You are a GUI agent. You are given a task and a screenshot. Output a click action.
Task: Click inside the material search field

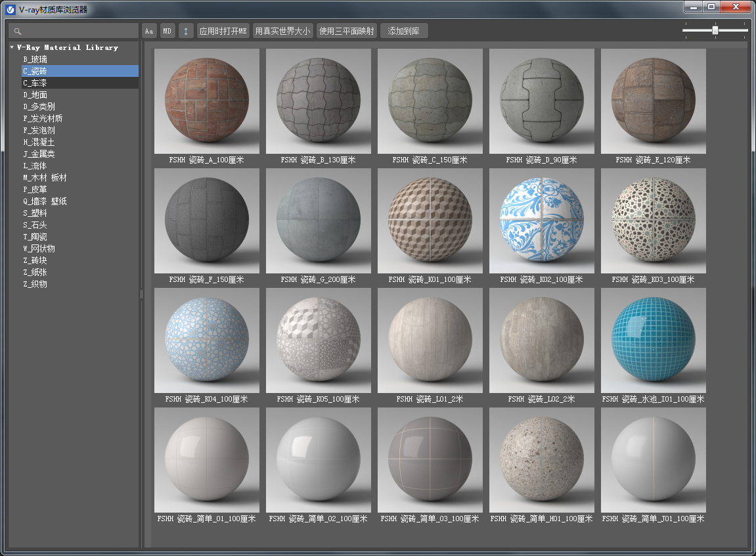pos(74,31)
